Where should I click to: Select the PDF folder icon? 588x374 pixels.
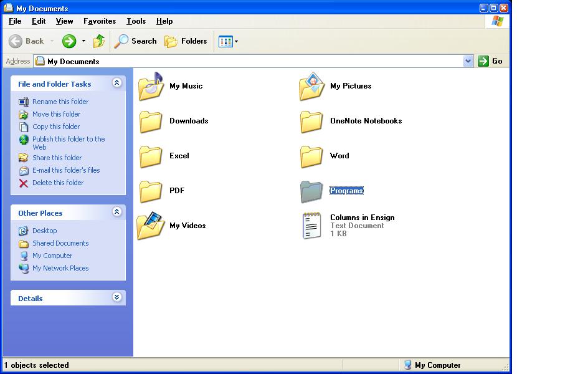[x=151, y=191]
